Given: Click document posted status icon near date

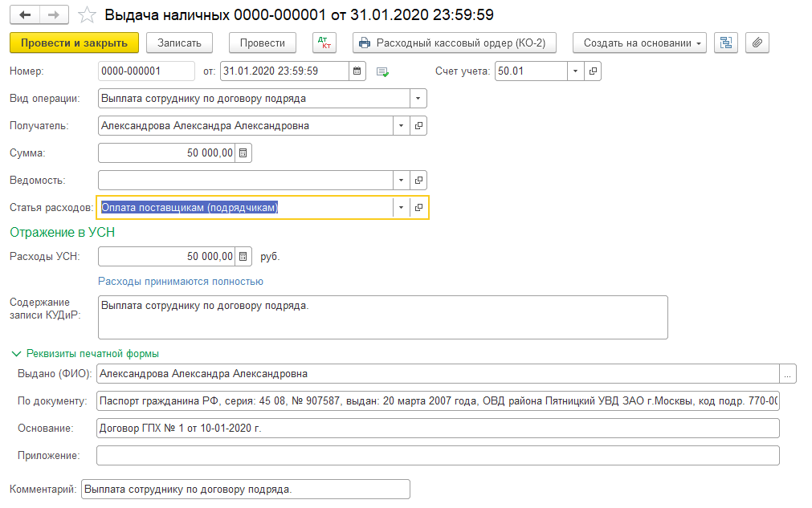Looking at the screenshot, I should [x=383, y=71].
